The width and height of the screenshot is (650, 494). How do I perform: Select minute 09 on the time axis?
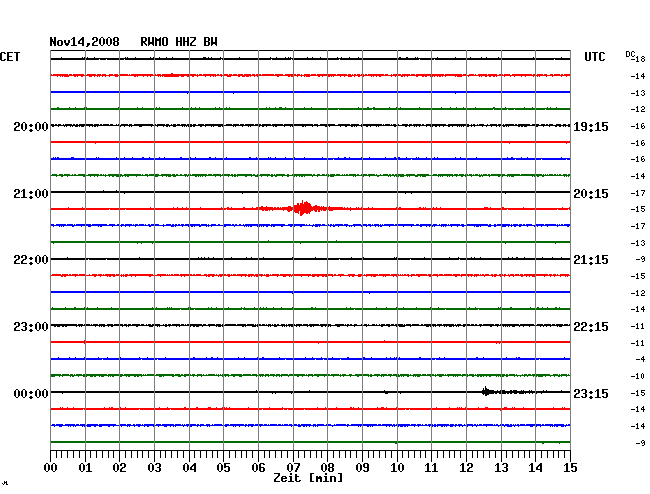(362, 467)
